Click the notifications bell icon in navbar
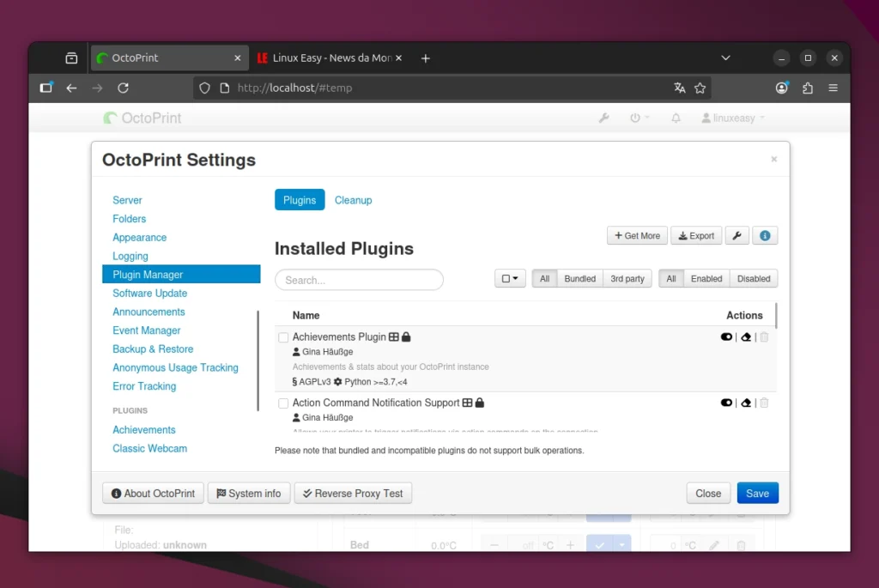This screenshot has height=588, width=879. [x=676, y=118]
